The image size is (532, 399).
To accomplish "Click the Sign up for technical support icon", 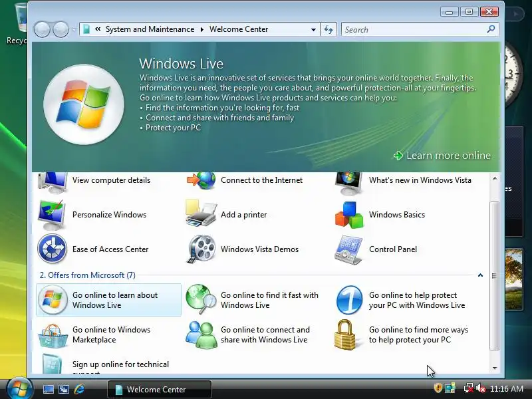I will pos(52,364).
